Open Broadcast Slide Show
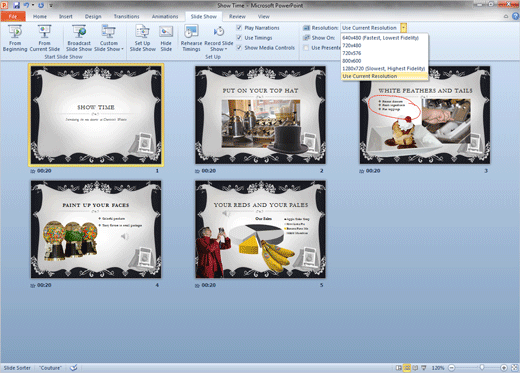 click(79, 38)
